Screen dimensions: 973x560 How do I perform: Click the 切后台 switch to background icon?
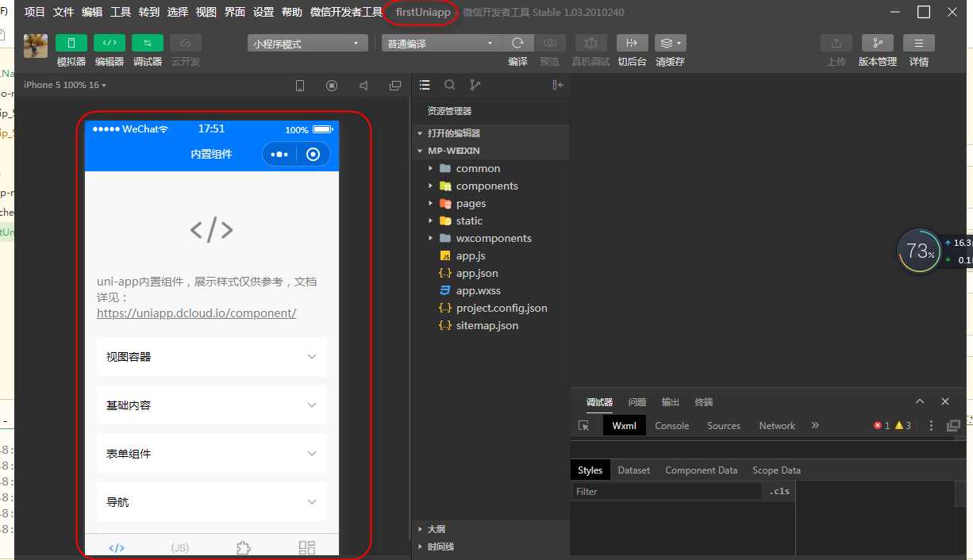tap(632, 44)
